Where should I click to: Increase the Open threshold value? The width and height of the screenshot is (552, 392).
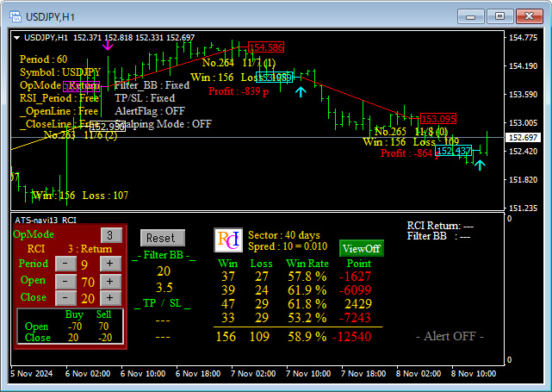point(110,281)
